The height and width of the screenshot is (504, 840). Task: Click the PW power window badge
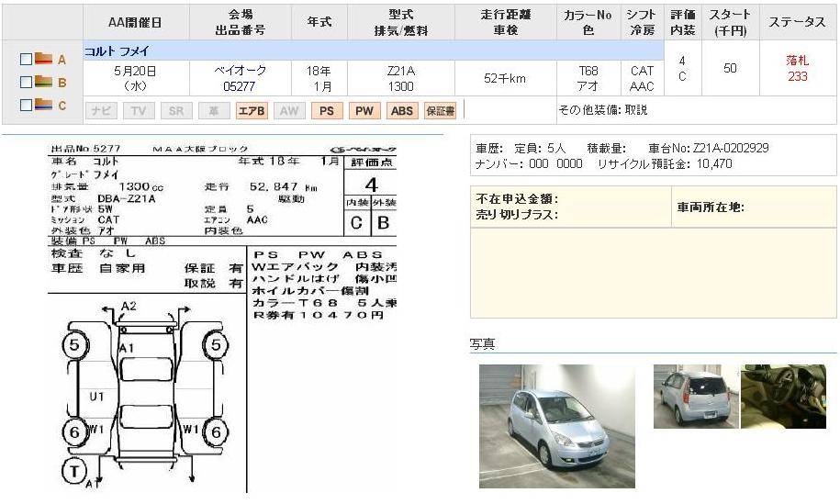[x=364, y=110]
